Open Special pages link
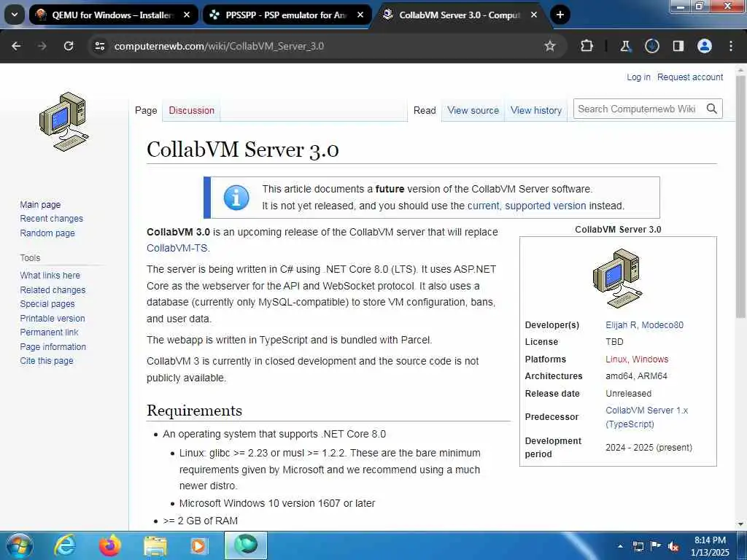 pos(47,304)
